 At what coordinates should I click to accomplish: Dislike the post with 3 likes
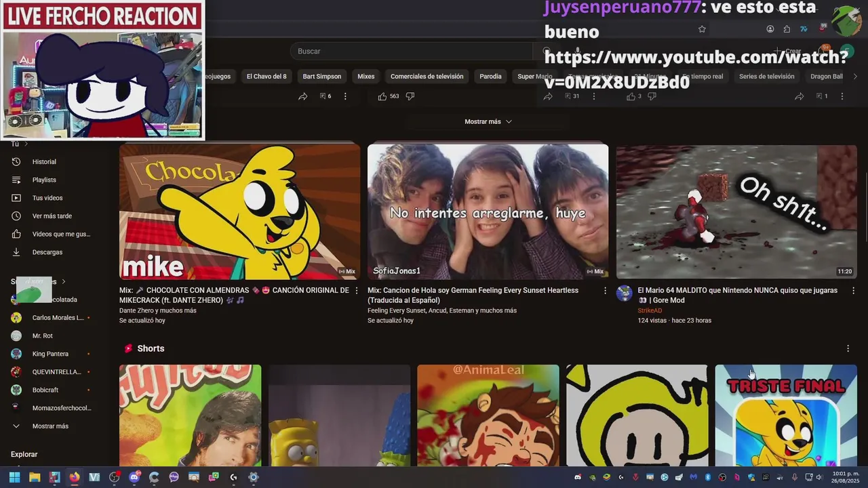coord(652,96)
